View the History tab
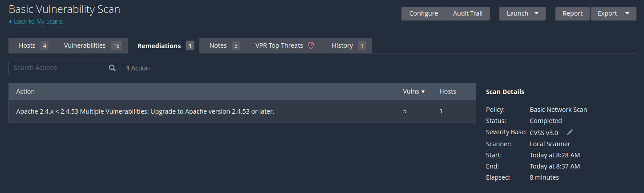The height and width of the screenshot is (193, 644). 348,45
